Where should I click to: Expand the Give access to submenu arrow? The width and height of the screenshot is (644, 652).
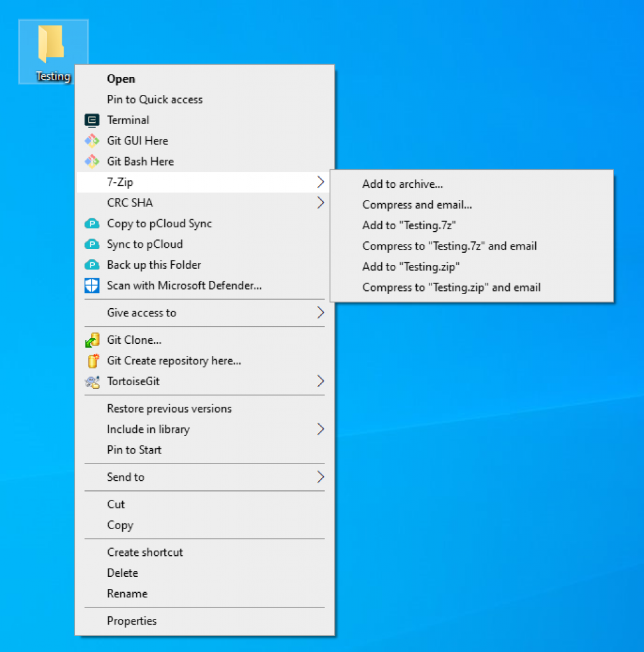320,313
